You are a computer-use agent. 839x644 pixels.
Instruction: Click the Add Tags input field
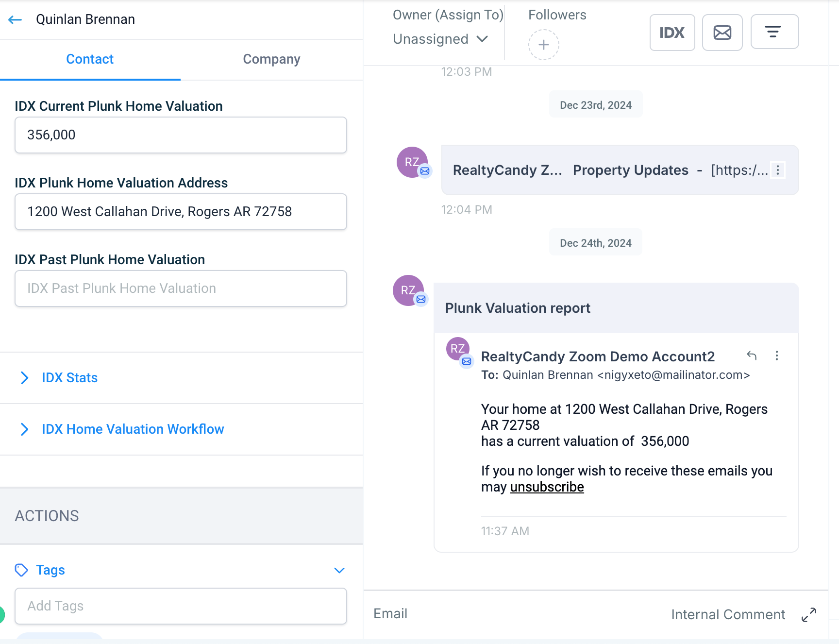tap(181, 606)
